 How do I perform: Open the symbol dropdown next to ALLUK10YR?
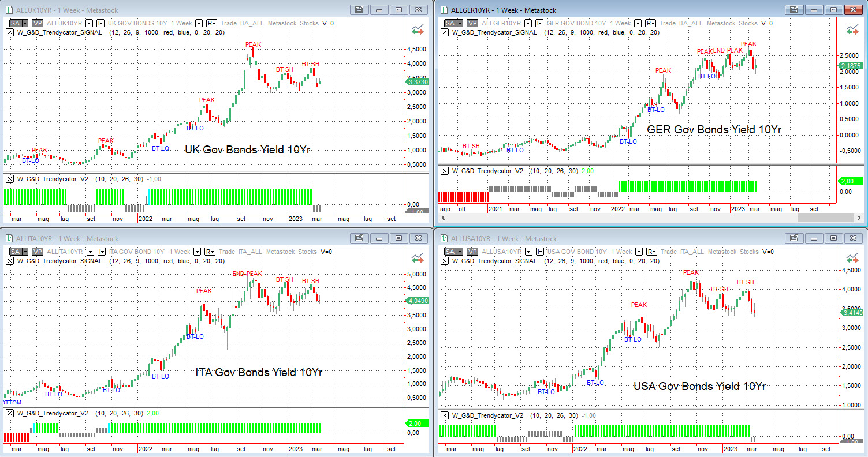pyautogui.click(x=89, y=23)
